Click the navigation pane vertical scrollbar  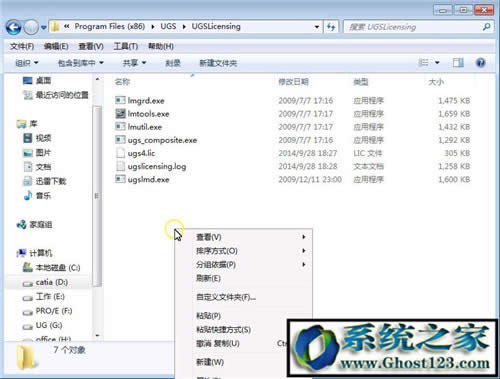[97, 195]
